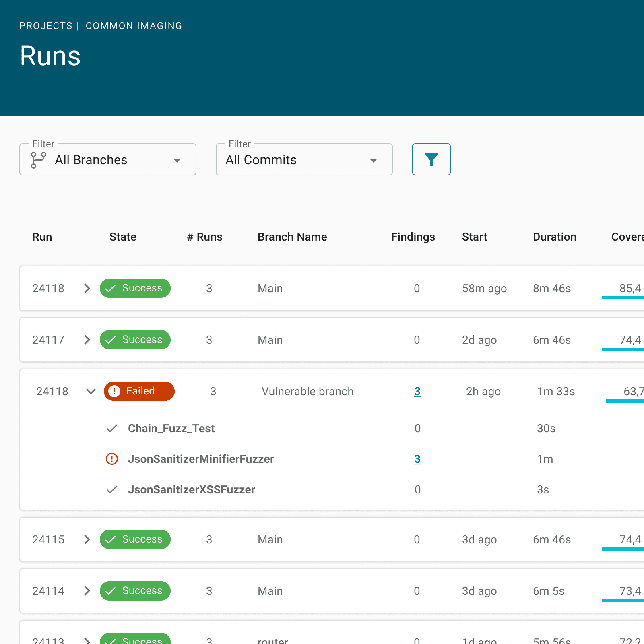Expand run 24114 row chevron
The width and height of the screenshot is (644, 644).
pyautogui.click(x=87, y=591)
